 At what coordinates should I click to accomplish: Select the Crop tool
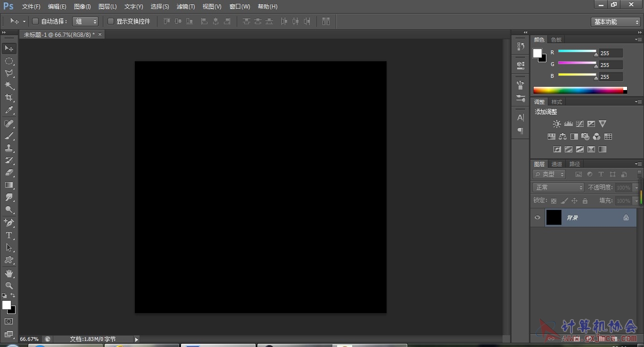(x=9, y=98)
